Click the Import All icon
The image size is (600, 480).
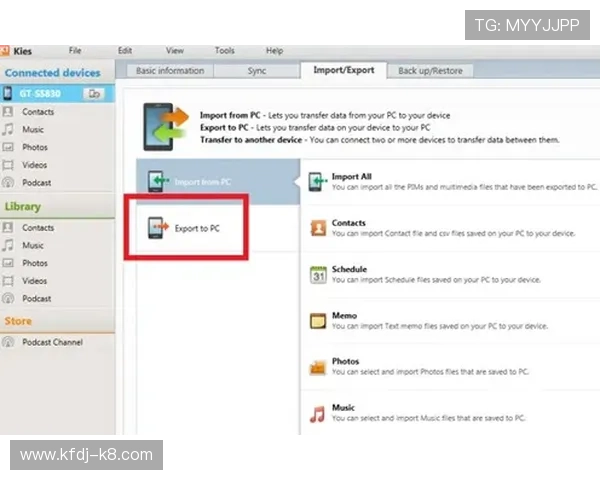tap(317, 181)
